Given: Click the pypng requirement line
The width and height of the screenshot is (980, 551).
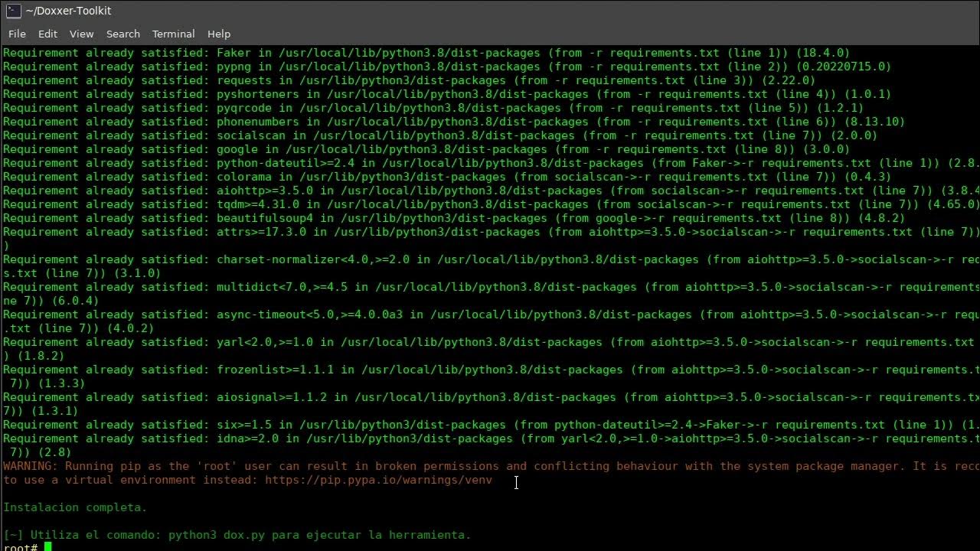Looking at the screenshot, I should coord(447,67).
